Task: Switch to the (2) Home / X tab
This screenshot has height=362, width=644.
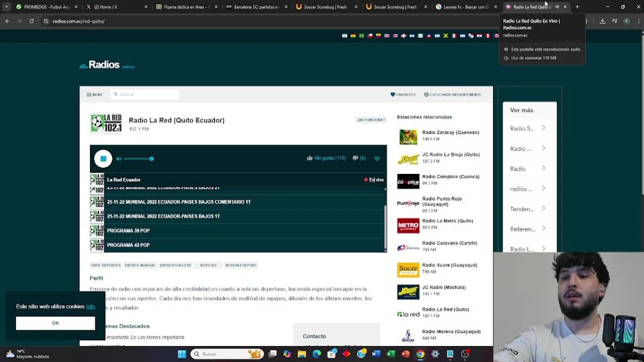Action: pyautogui.click(x=116, y=7)
